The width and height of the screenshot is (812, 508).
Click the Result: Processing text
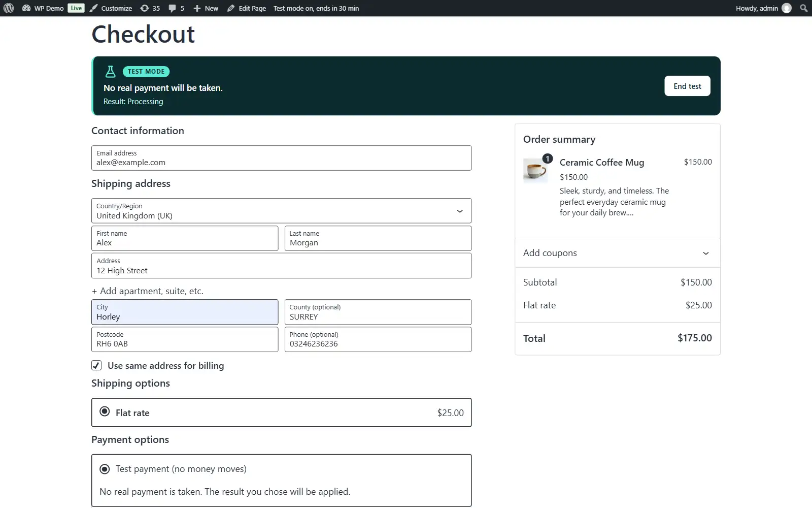tap(133, 102)
